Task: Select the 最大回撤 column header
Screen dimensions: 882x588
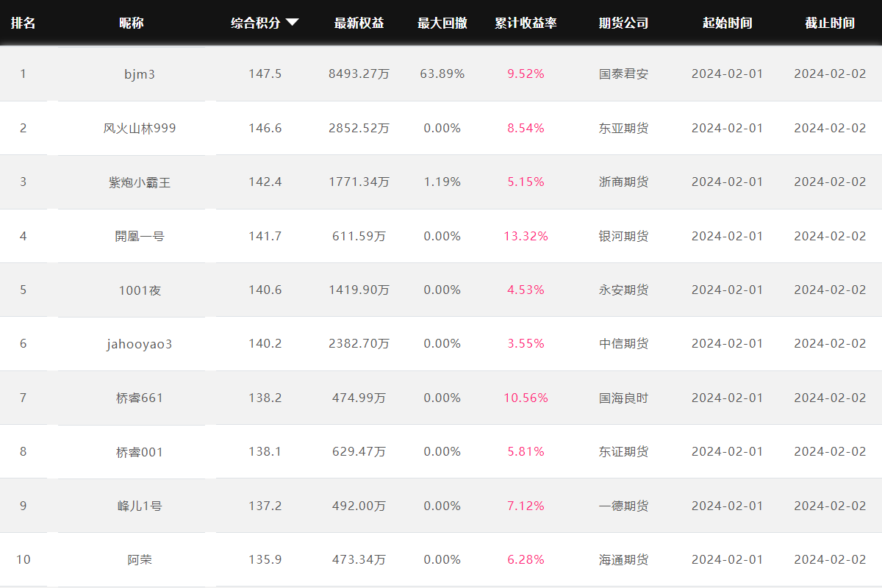Action: [x=442, y=23]
